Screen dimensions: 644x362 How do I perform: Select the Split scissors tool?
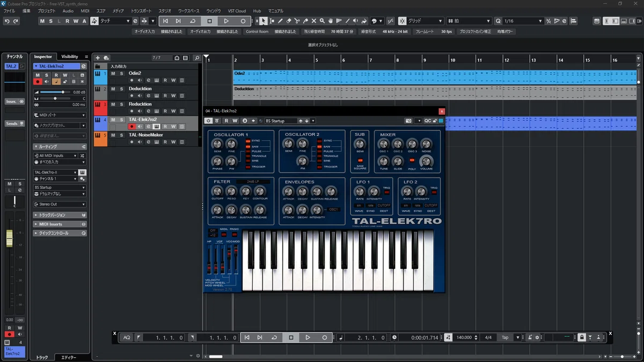point(297,21)
